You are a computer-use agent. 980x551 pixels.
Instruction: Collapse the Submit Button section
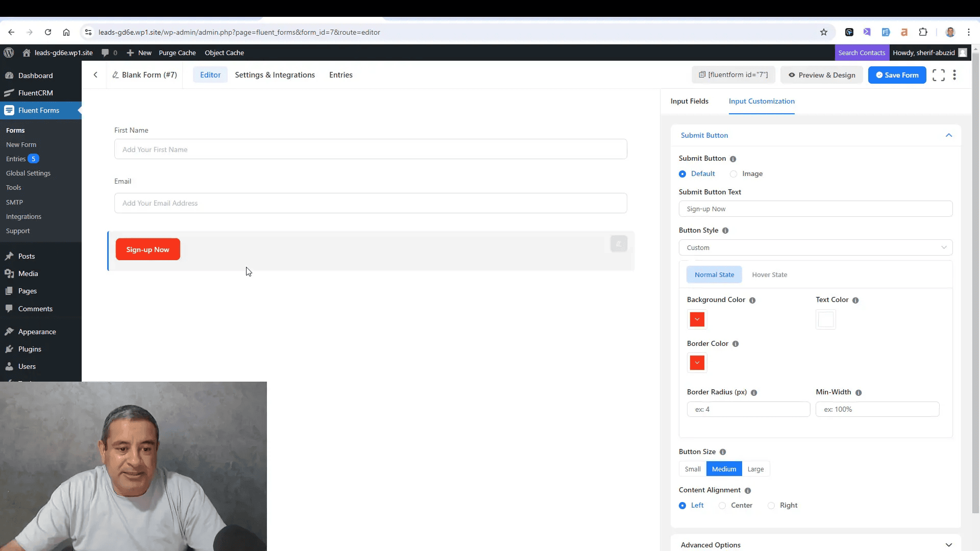948,135
